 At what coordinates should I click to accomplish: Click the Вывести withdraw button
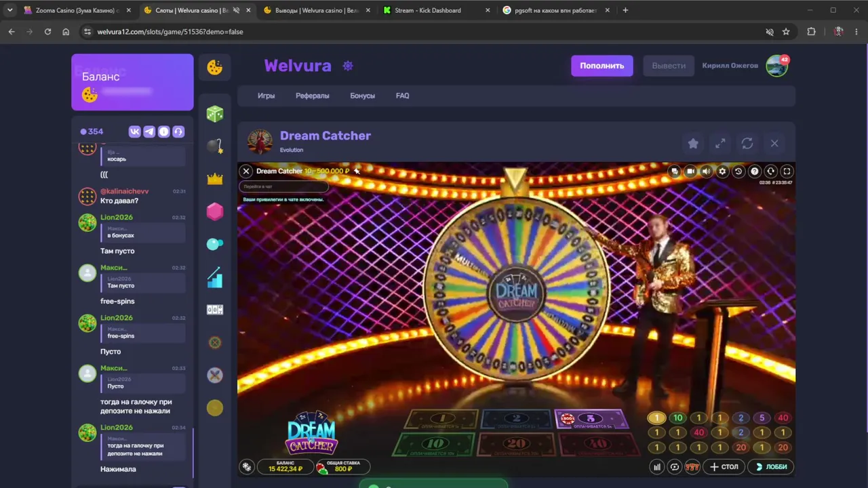(x=669, y=66)
